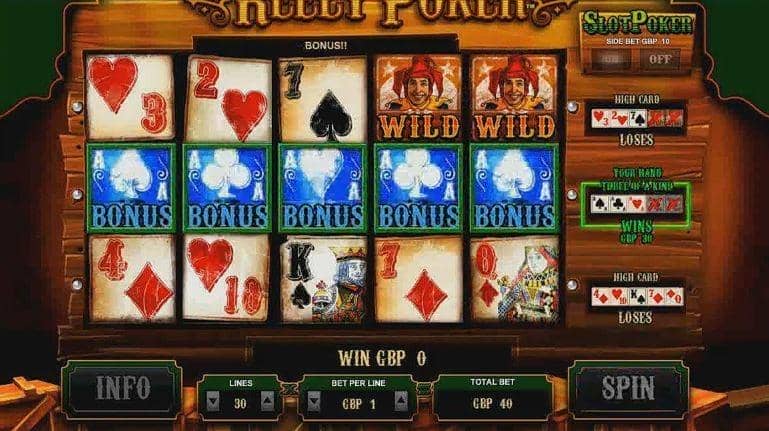Click the second Wild joker card

514,97
